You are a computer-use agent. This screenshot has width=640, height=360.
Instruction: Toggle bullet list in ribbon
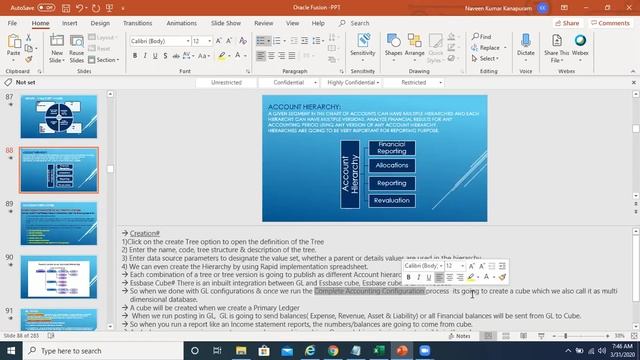point(260,41)
